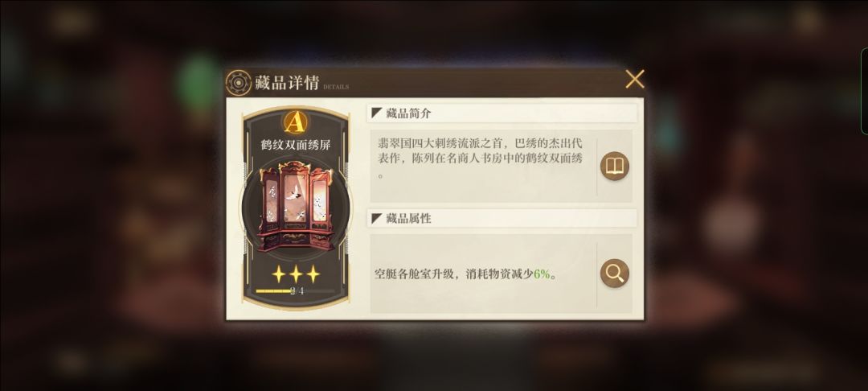
Task: Tap the magnifier icon beside collection attributes
Action: point(615,273)
